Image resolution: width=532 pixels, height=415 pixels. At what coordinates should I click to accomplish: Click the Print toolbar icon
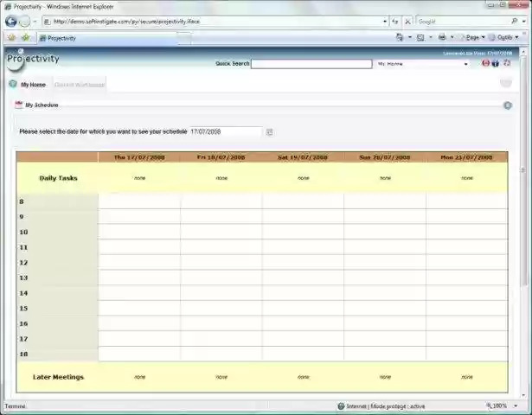click(x=442, y=37)
